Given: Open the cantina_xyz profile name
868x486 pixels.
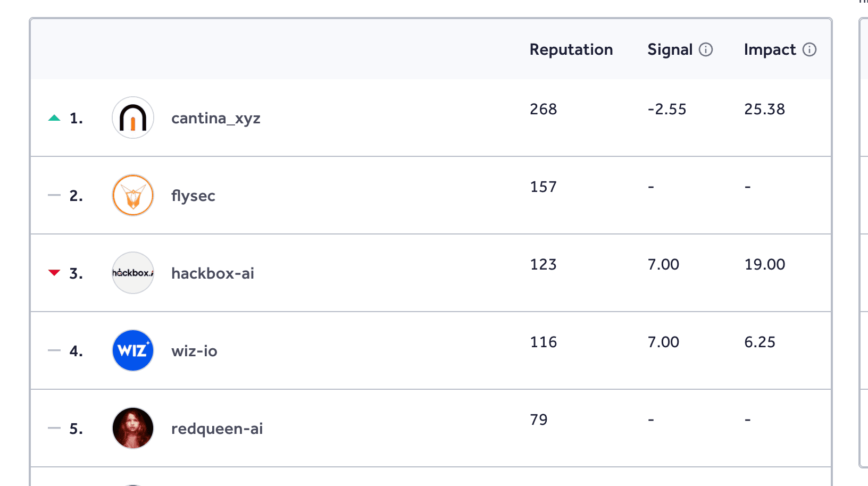Looking at the screenshot, I should point(216,118).
